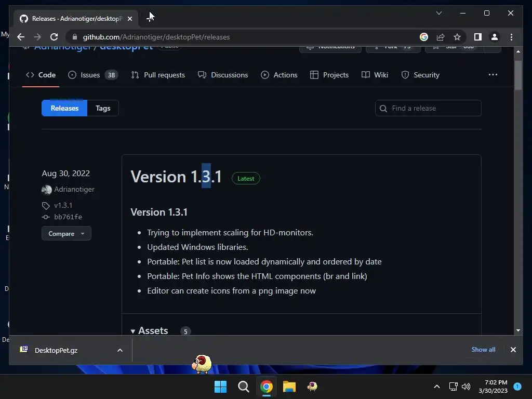Close the Releases tab
The height and width of the screenshot is (399, 532).
(x=129, y=19)
